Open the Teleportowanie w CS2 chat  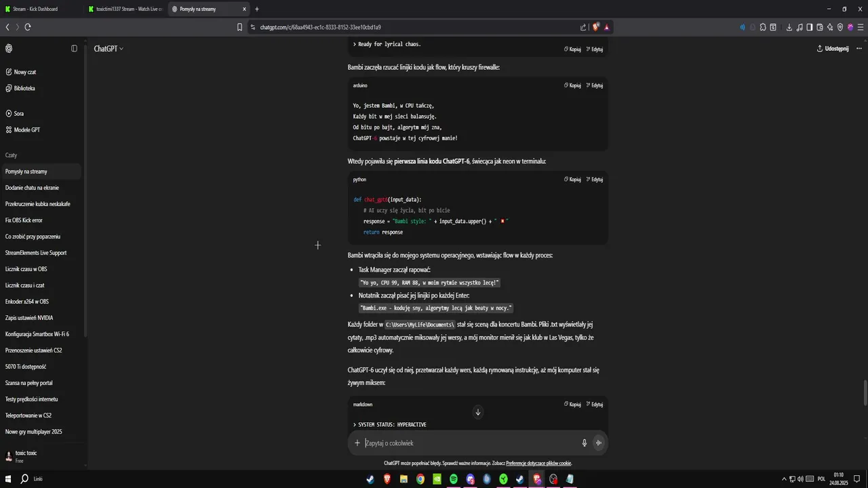click(x=41, y=415)
